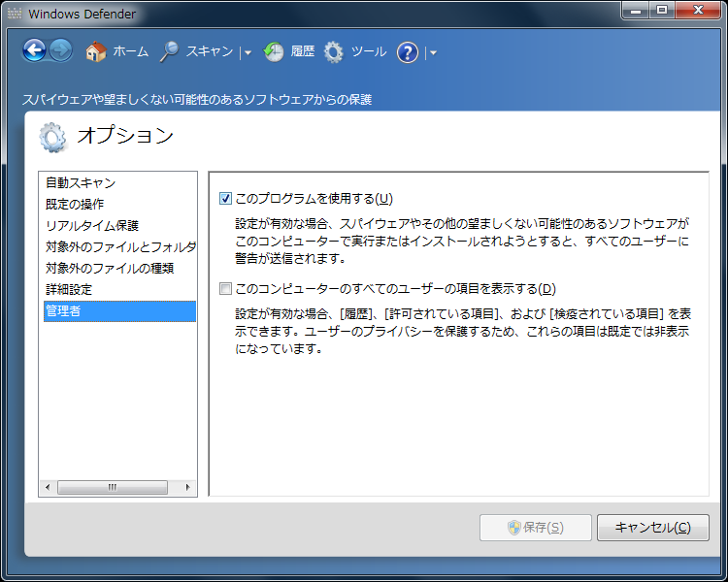Click the 保存 button
The image size is (728, 582).
[x=535, y=528]
